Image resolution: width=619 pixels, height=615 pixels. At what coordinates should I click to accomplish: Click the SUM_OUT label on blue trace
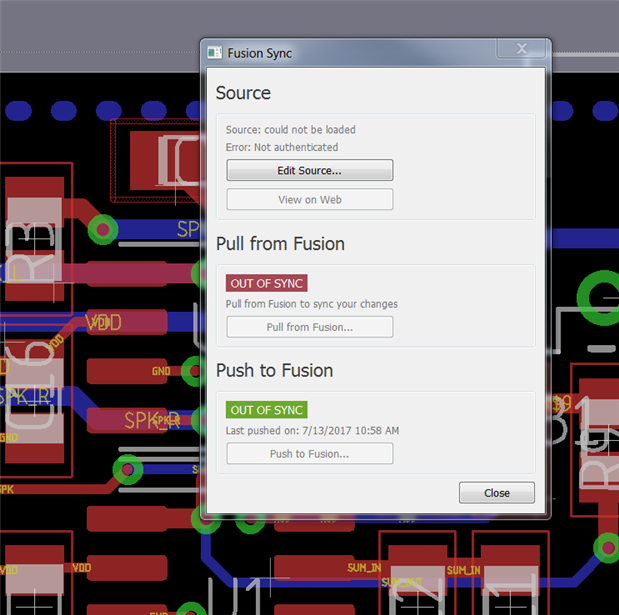402,582
